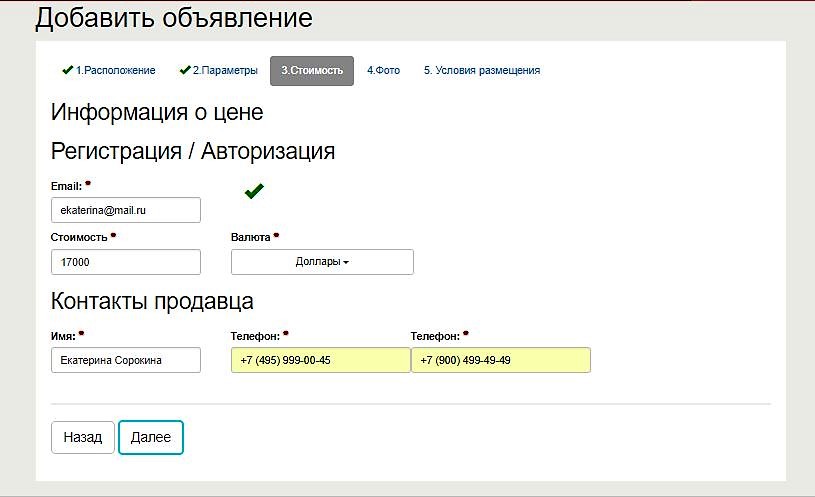The height and width of the screenshot is (497, 815).
Task: Click the Контакты продавца heading
Action: [152, 301]
